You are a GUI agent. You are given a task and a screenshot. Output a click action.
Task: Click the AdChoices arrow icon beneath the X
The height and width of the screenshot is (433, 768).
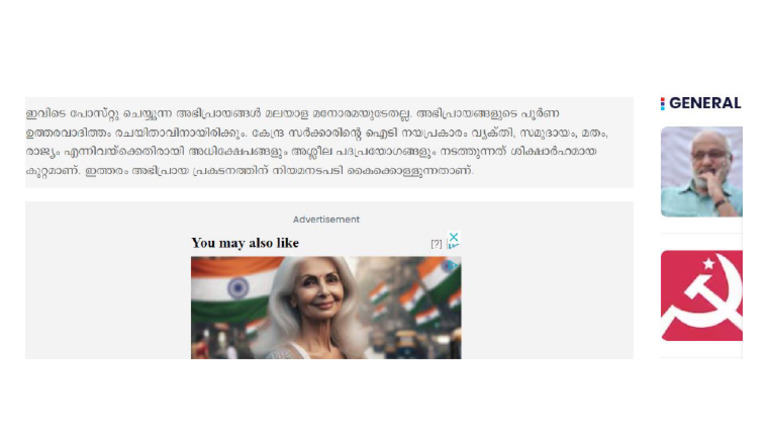click(454, 246)
